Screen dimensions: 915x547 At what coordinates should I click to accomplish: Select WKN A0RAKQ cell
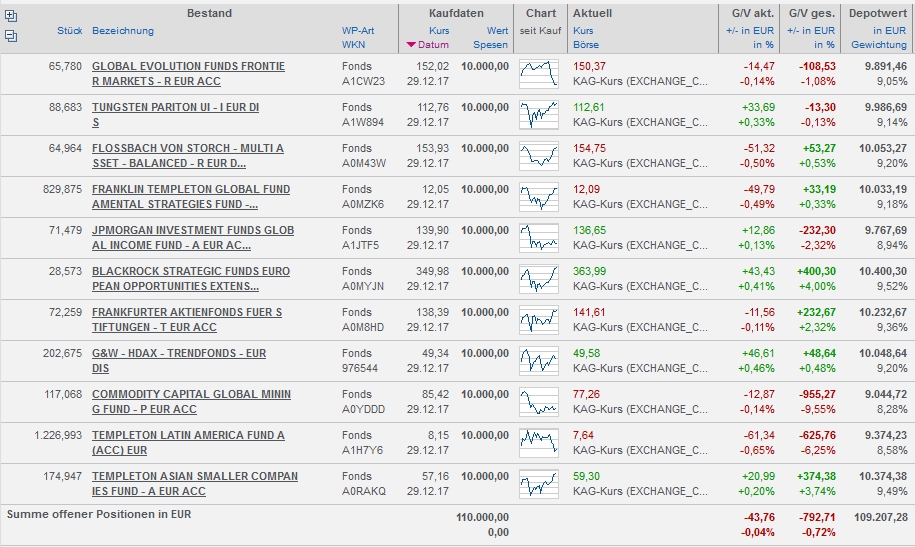(364, 491)
